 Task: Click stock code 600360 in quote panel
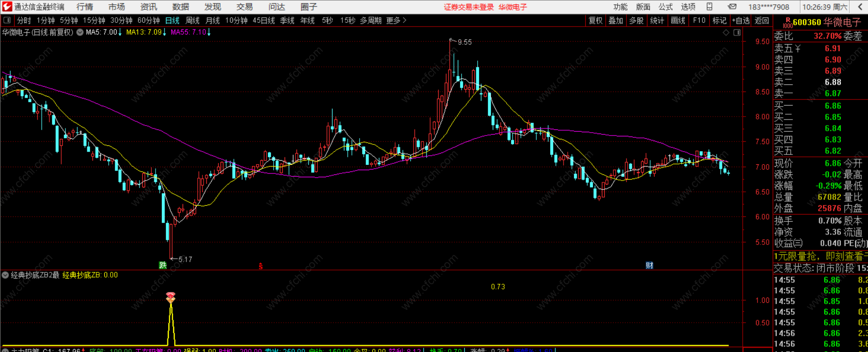pos(807,22)
